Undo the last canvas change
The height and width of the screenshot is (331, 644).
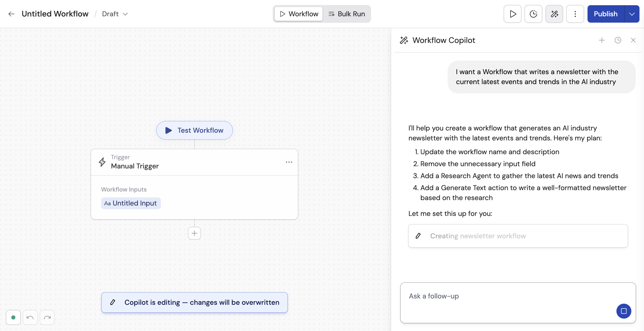click(30, 317)
